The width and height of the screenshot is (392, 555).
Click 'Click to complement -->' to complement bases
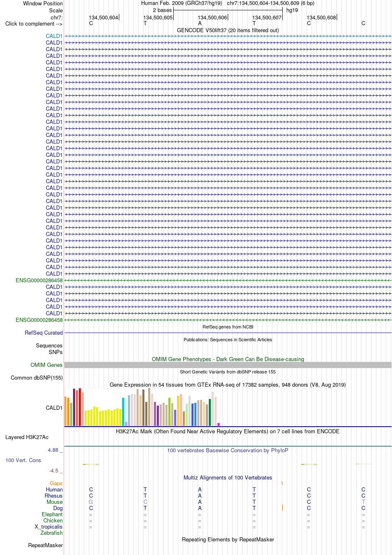point(34,24)
